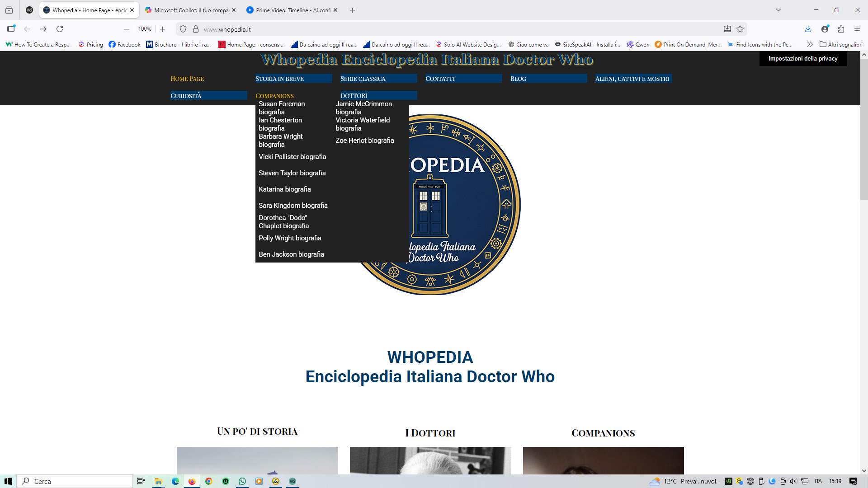The height and width of the screenshot is (488, 868).
Task: Bookmark this page with star icon
Action: coord(740,29)
